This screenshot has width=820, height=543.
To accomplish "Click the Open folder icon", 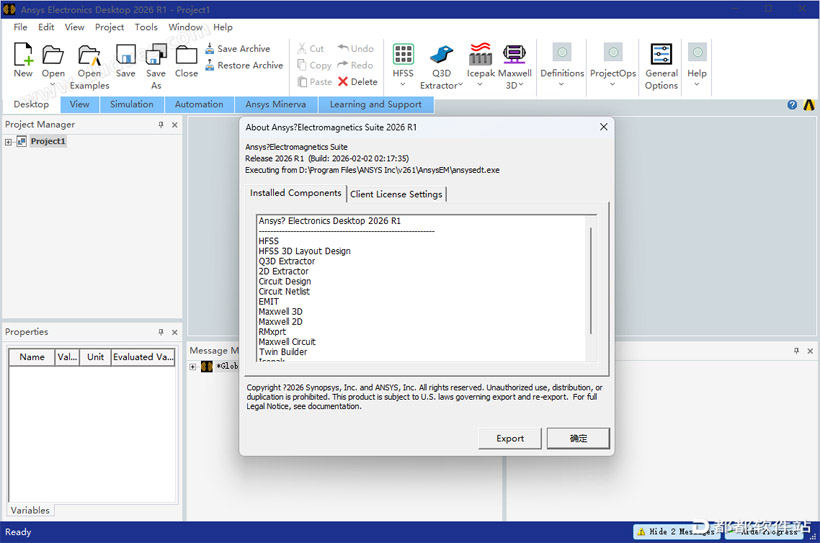I will pyautogui.click(x=53, y=54).
